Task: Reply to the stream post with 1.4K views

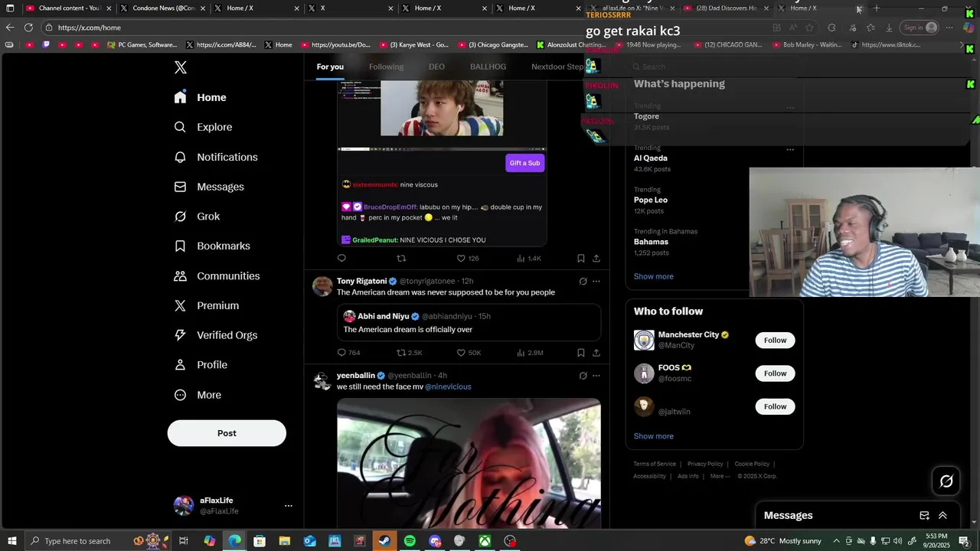Action: point(341,259)
